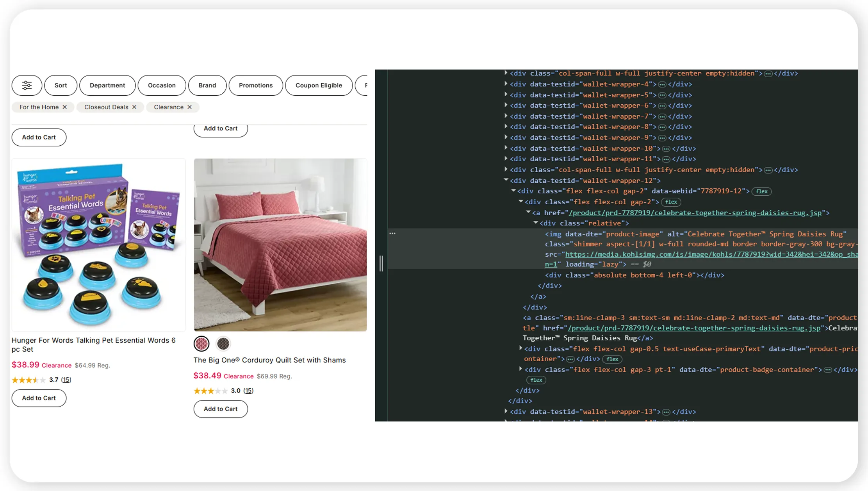
Task: Click flex badge on data-webid 7787919-12 row
Action: coord(761,191)
